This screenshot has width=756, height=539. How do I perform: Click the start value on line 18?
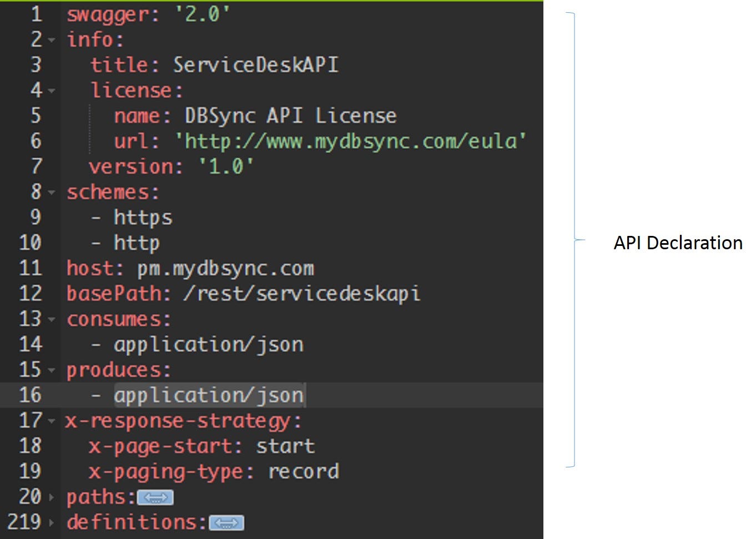(285, 446)
